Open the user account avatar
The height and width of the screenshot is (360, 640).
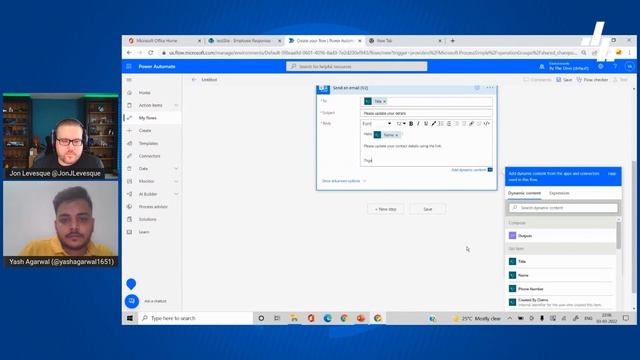tap(629, 67)
